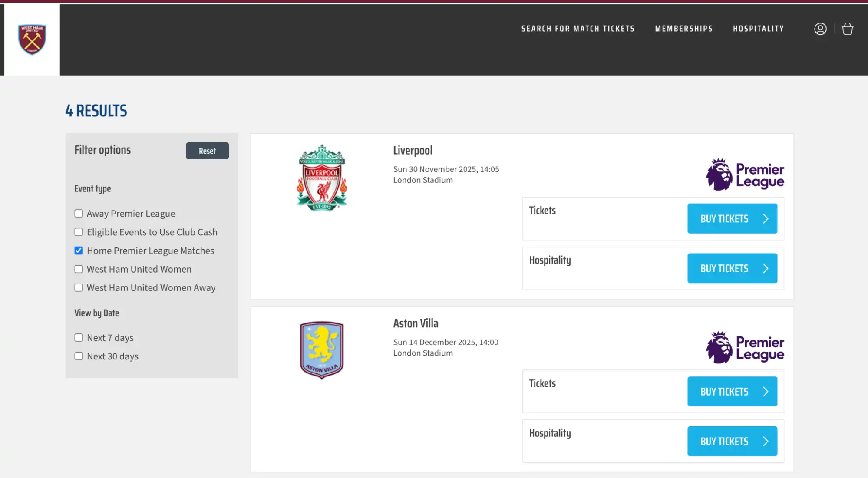
Task: Enable the Away Premier League filter
Action: click(78, 213)
